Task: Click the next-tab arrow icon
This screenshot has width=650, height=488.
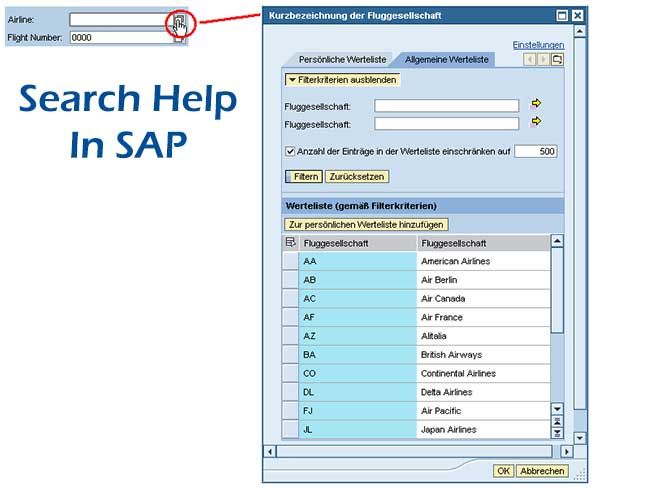Action: [543, 60]
